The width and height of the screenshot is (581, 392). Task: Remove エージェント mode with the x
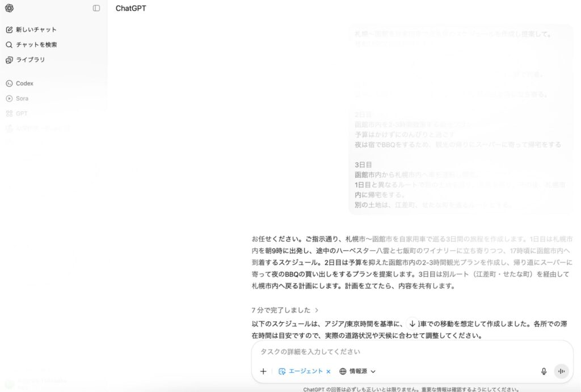point(328,372)
